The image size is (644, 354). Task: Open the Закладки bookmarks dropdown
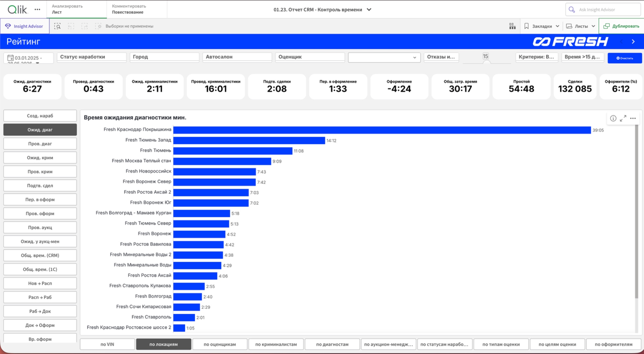(x=541, y=26)
